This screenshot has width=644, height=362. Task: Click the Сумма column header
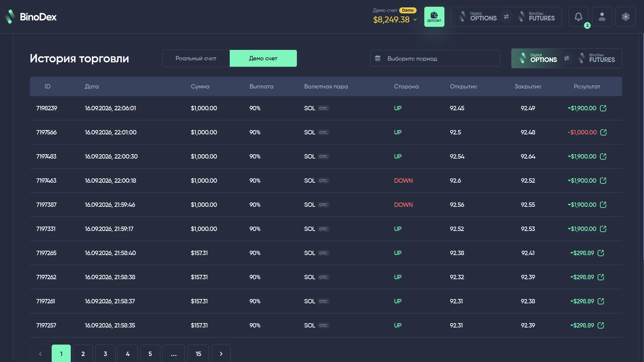[200, 86]
